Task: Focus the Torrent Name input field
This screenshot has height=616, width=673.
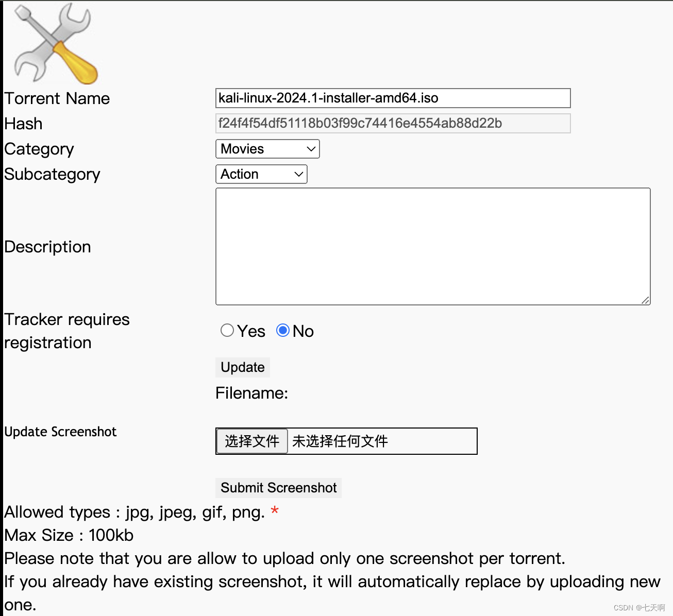Action: [x=393, y=98]
